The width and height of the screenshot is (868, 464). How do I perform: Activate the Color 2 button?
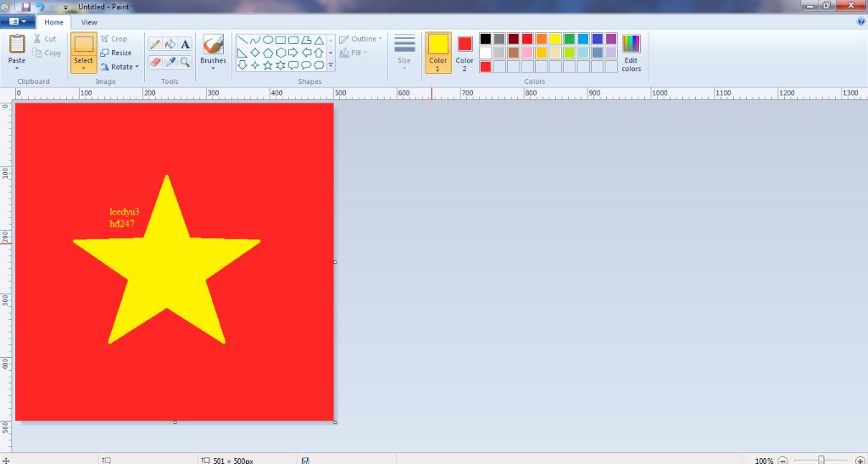click(465, 53)
